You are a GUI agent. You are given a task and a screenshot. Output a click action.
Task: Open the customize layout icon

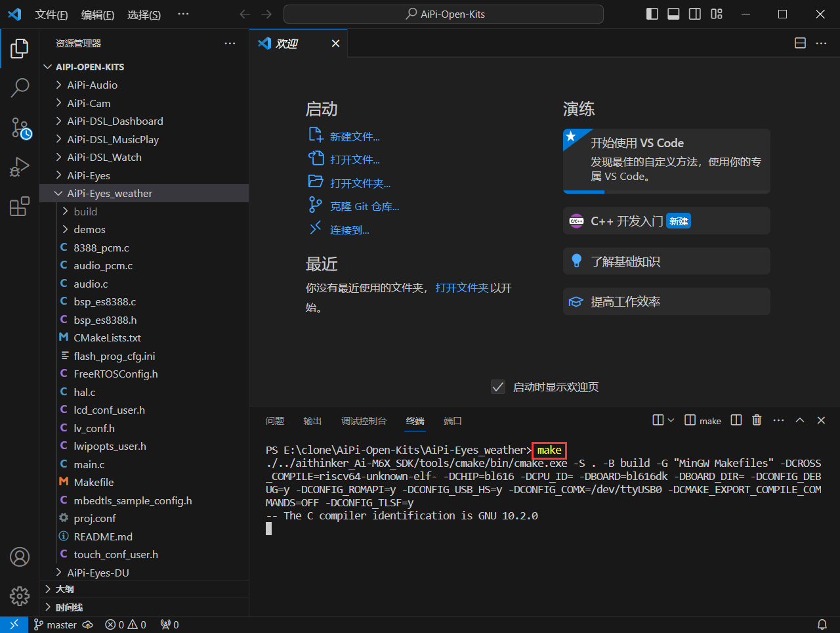click(x=717, y=14)
